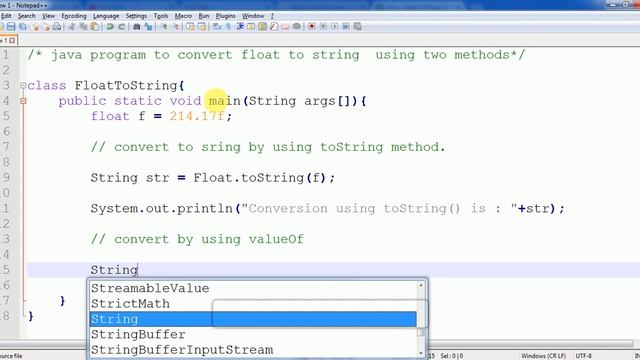Select StringBuffer in autocomplete list

click(x=253, y=334)
